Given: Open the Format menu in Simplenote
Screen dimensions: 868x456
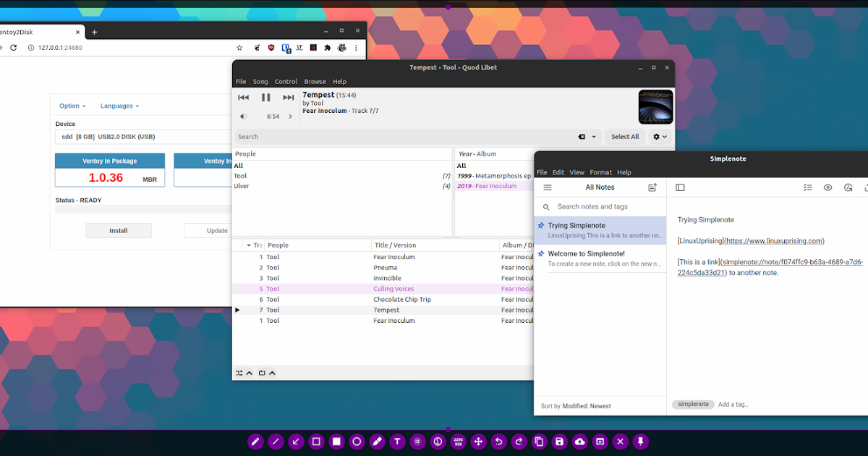Looking at the screenshot, I should (600, 172).
